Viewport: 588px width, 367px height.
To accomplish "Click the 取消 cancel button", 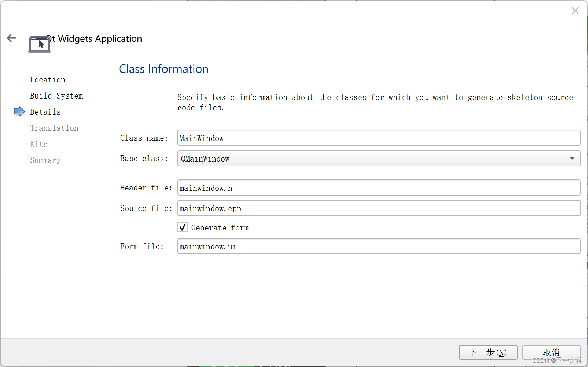I will pyautogui.click(x=551, y=352).
